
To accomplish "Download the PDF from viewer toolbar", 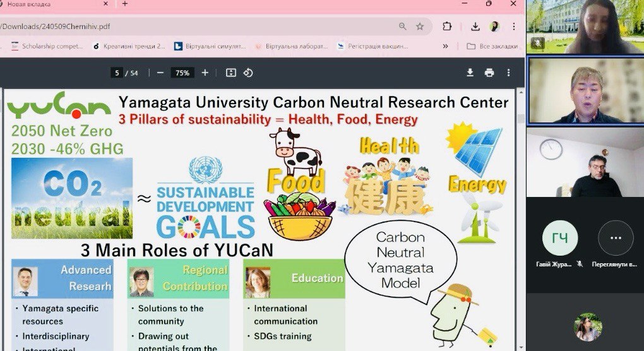I will [x=470, y=73].
